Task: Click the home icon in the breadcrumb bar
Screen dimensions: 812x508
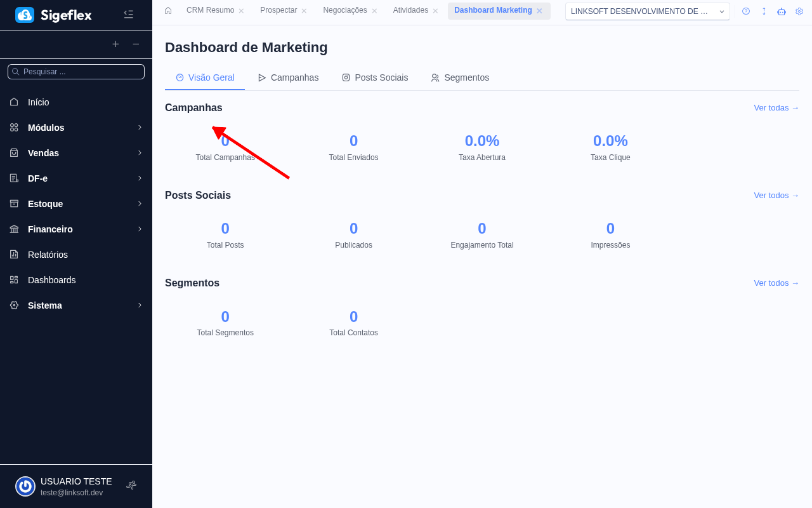Action: tap(167, 10)
